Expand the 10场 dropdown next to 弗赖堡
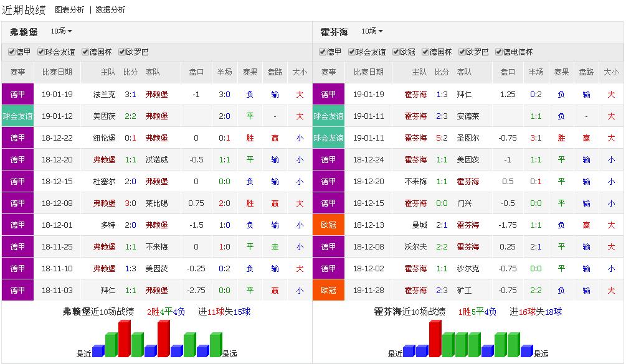 coord(62,31)
